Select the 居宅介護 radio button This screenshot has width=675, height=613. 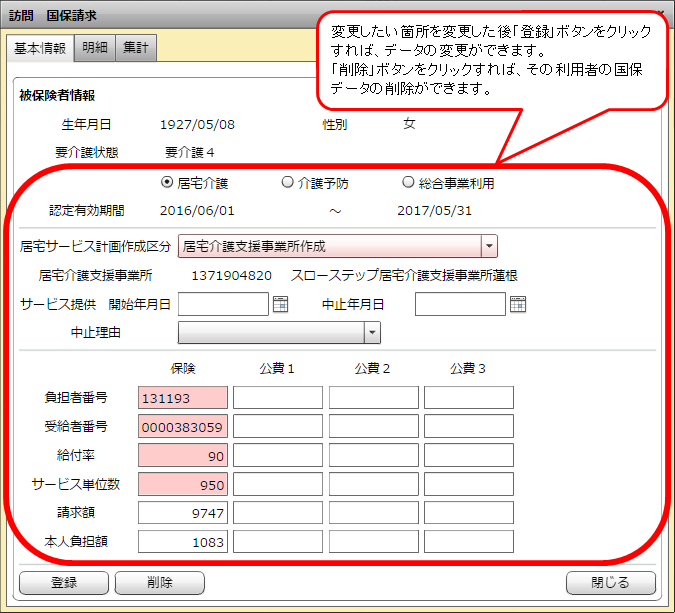tap(167, 183)
